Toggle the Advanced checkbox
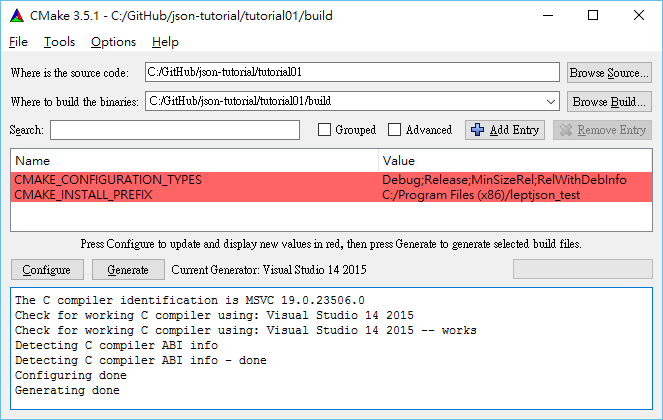This screenshot has height=420, width=663. 395,130
